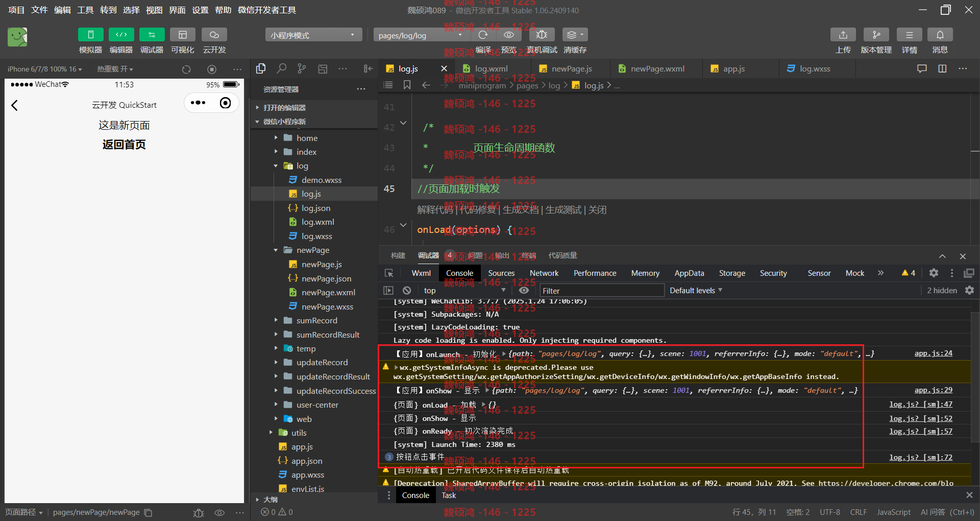Viewport: 980px width, 521px height.
Task: Open the mini program mode dropdown
Action: pyautogui.click(x=313, y=35)
